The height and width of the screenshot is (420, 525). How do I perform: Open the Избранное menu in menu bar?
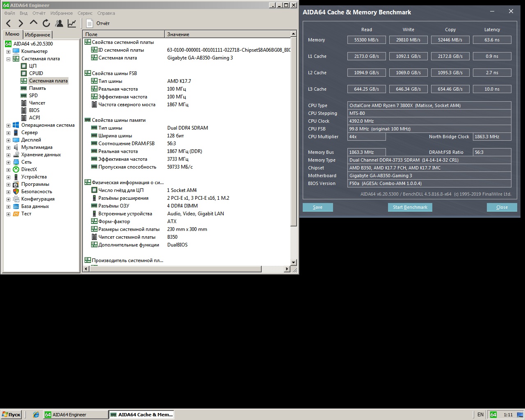tap(62, 13)
